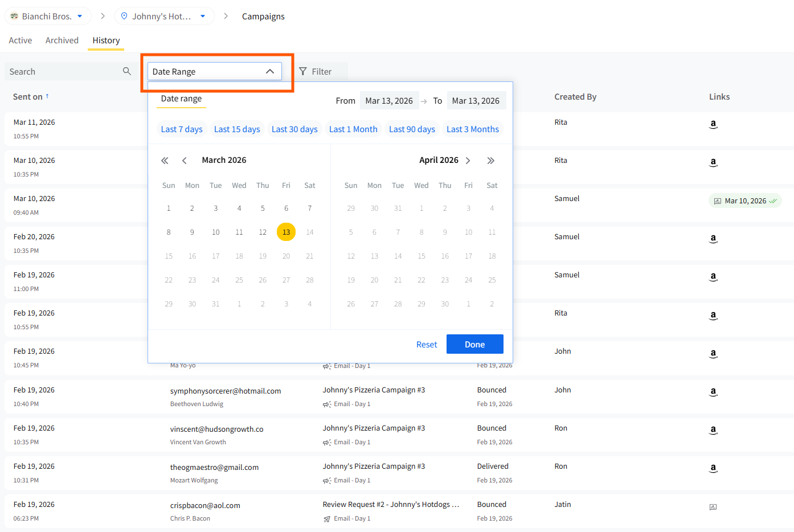794x532 pixels.
Task: Click the Links column header
Action: click(719, 97)
